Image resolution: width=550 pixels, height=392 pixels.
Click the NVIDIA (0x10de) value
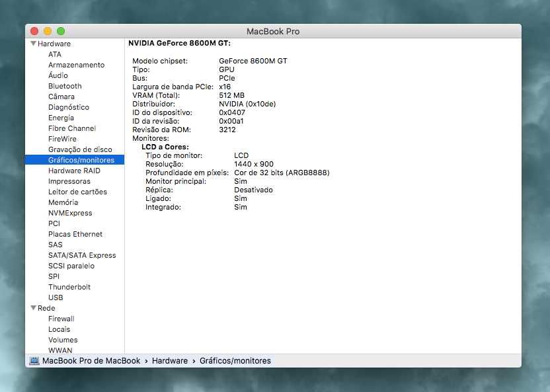click(247, 104)
